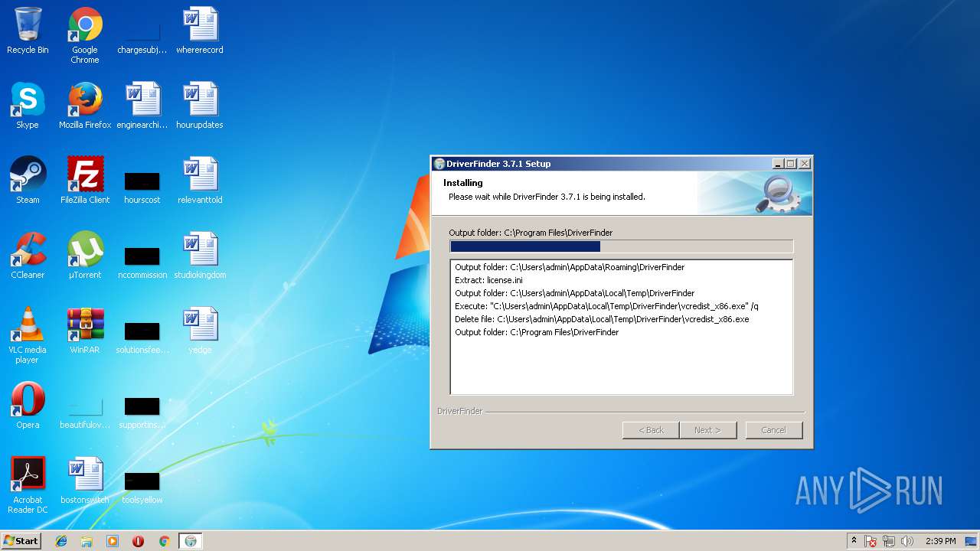Open Mozilla Firefox desktop shortcut

click(x=85, y=106)
